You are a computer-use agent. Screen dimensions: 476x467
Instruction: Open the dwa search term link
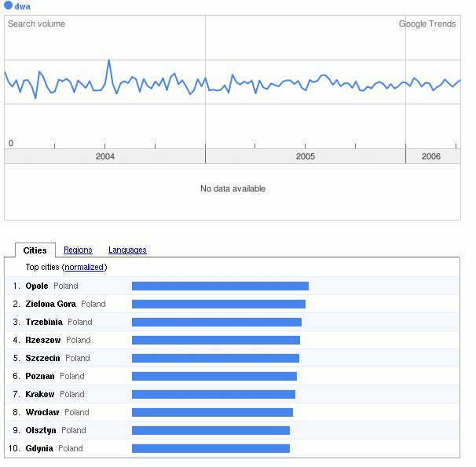point(23,6)
